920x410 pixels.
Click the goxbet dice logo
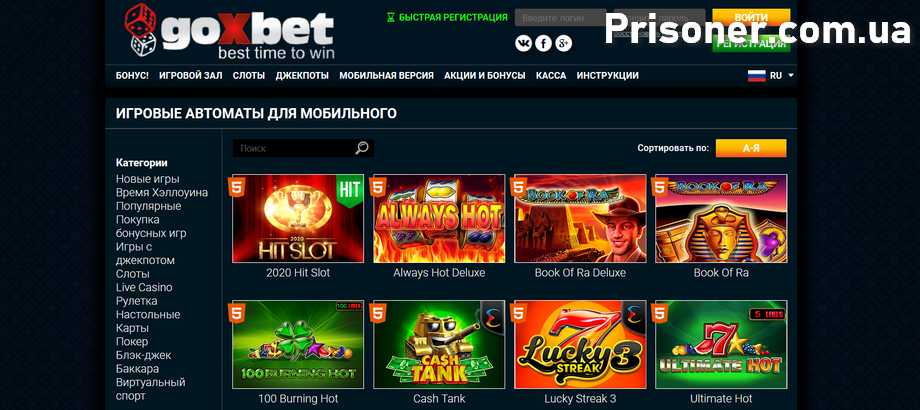point(141,31)
